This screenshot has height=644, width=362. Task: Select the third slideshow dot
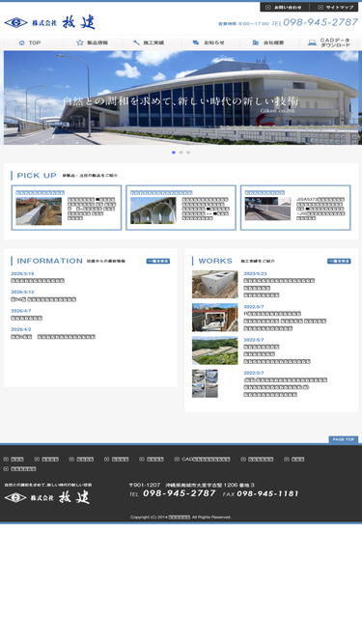pyautogui.click(x=188, y=153)
